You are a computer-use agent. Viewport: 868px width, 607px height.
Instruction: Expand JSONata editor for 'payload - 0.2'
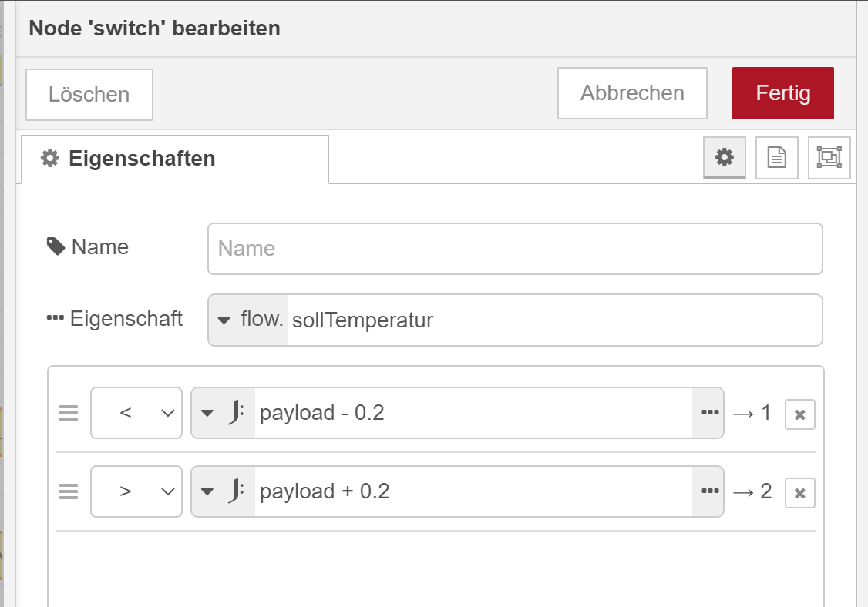[710, 413]
